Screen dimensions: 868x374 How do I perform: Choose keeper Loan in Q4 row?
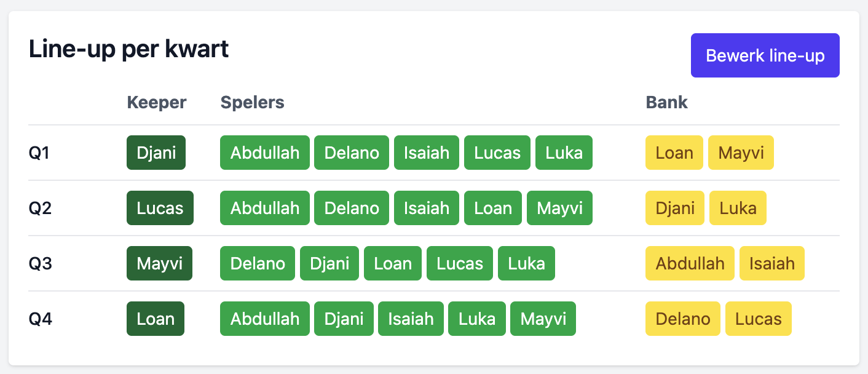pyautogui.click(x=156, y=319)
